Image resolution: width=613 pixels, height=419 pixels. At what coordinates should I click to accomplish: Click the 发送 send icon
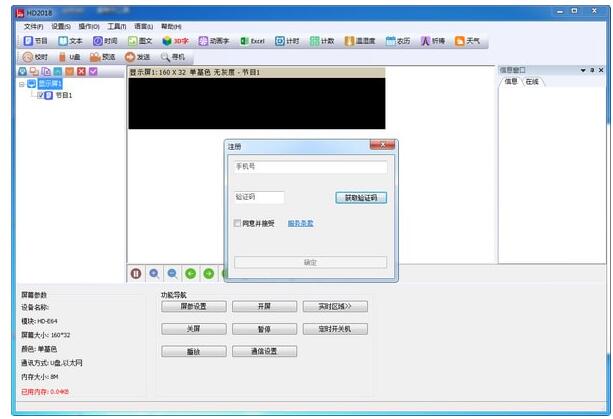[137, 57]
